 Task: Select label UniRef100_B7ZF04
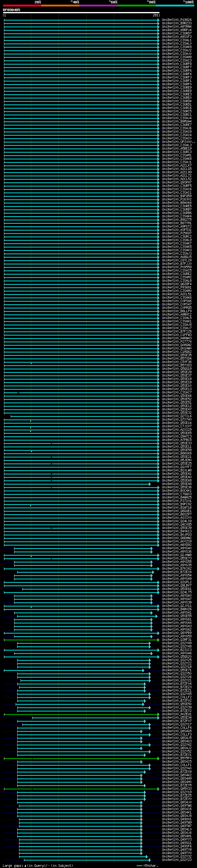[177, 684]
